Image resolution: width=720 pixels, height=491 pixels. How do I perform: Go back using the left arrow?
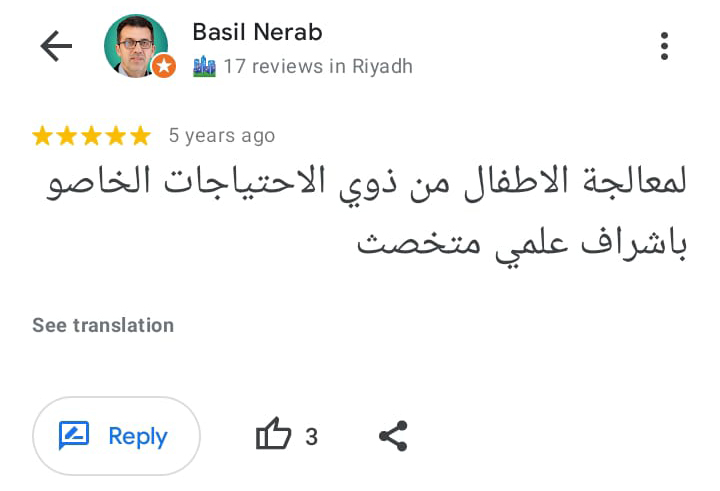tap(56, 46)
